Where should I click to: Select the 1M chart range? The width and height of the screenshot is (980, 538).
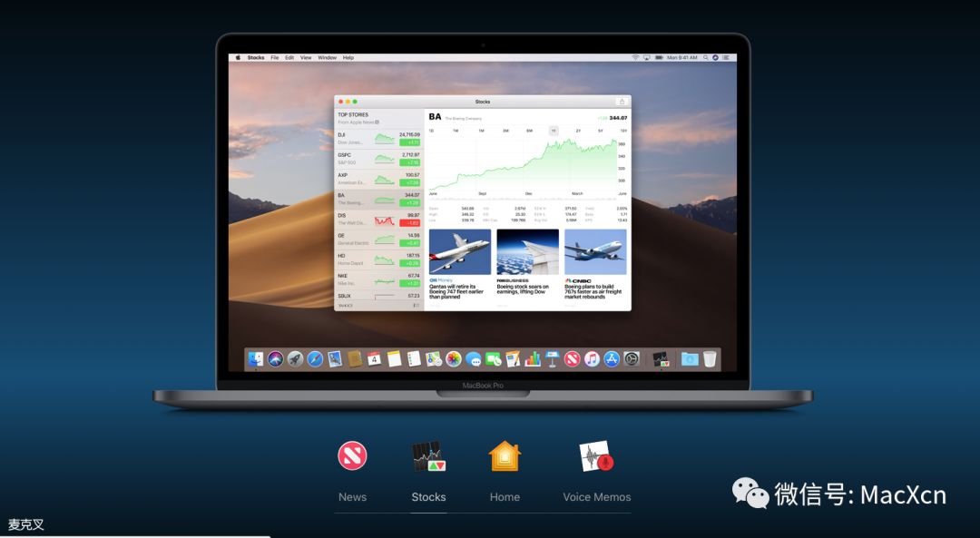pyautogui.click(x=481, y=131)
